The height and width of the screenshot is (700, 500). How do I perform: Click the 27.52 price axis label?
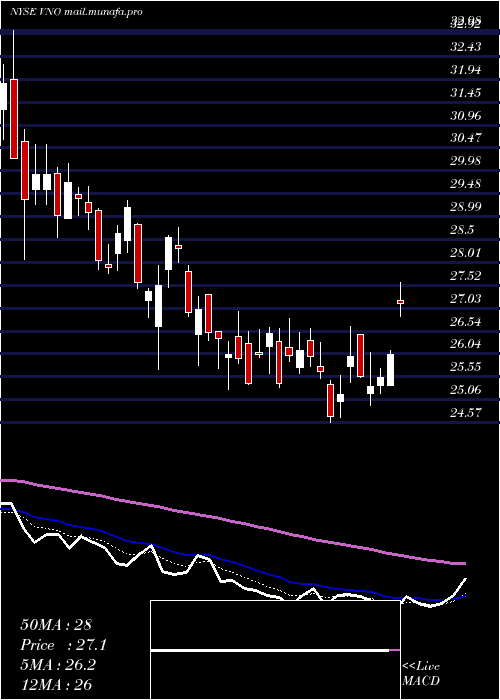pyautogui.click(x=466, y=276)
